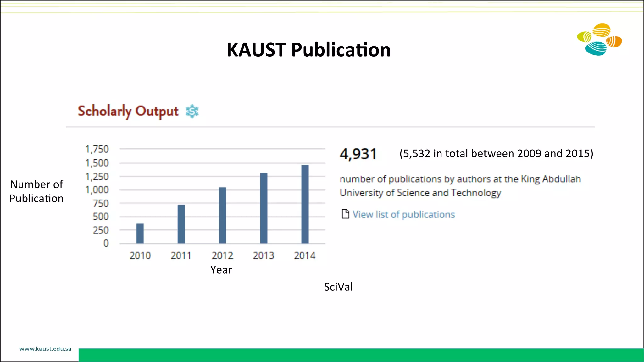Click the Year axis title
Screen dimensions: 644x362
click(x=221, y=270)
